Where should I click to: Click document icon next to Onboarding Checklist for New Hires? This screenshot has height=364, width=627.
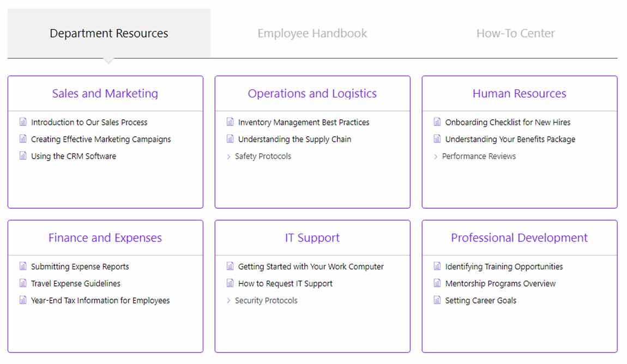point(437,122)
